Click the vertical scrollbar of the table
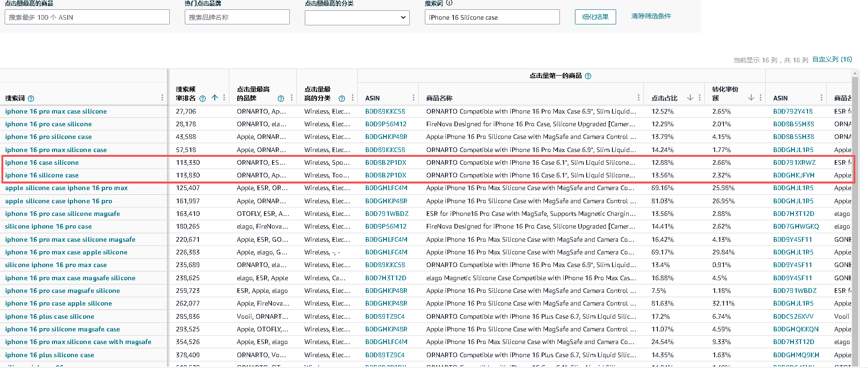 tap(855, 218)
